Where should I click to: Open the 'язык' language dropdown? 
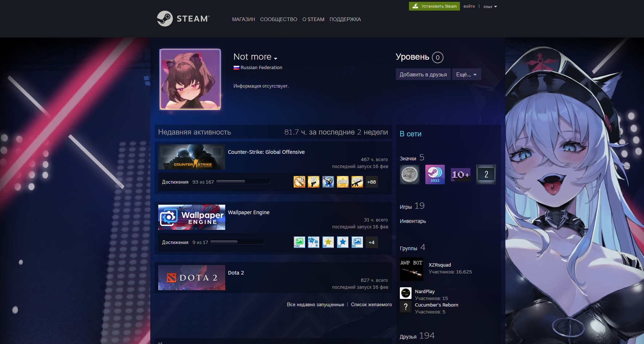490,7
